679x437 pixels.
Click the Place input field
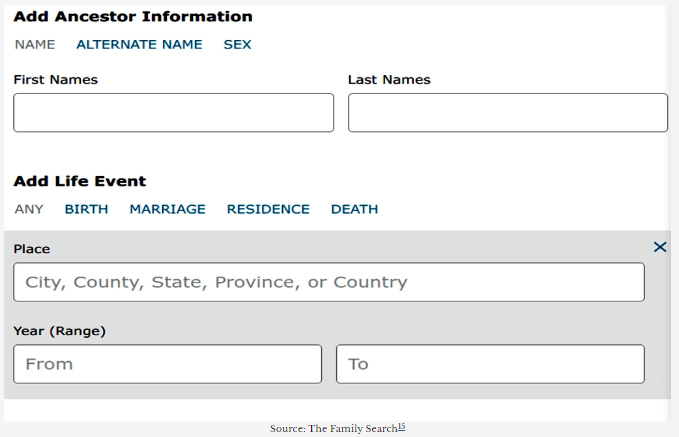[328, 282]
